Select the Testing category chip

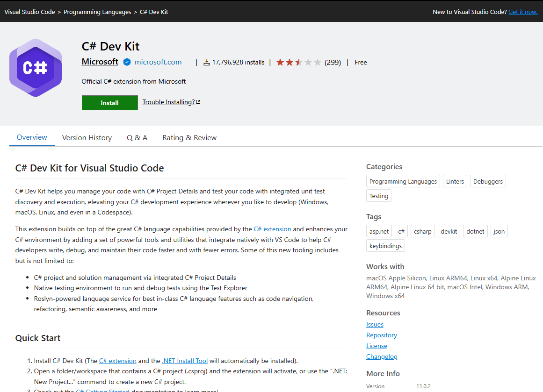pyautogui.click(x=378, y=196)
